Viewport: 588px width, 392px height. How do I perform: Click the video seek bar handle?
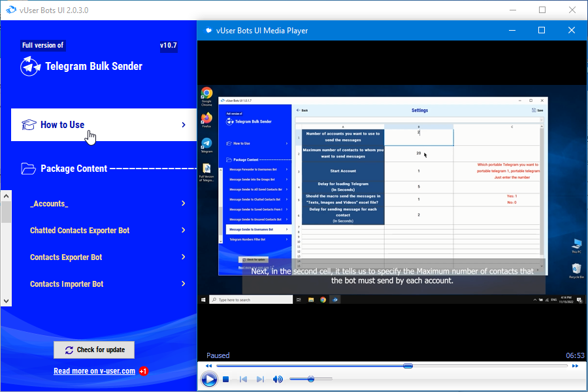click(x=408, y=366)
